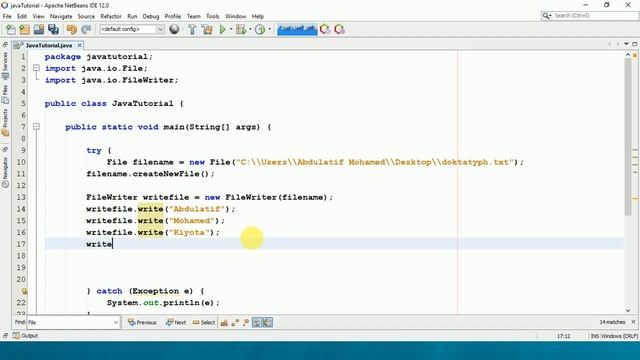This screenshot has width=640, height=360.
Task: Click the Undo toolbar icon
Action: pyautogui.click(x=72, y=29)
